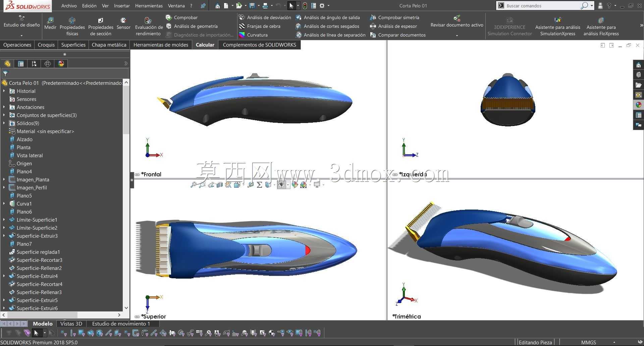Image resolution: width=644 pixels, height=346 pixels.
Task: Open Análisis de ángulo de salida
Action: coord(328,17)
